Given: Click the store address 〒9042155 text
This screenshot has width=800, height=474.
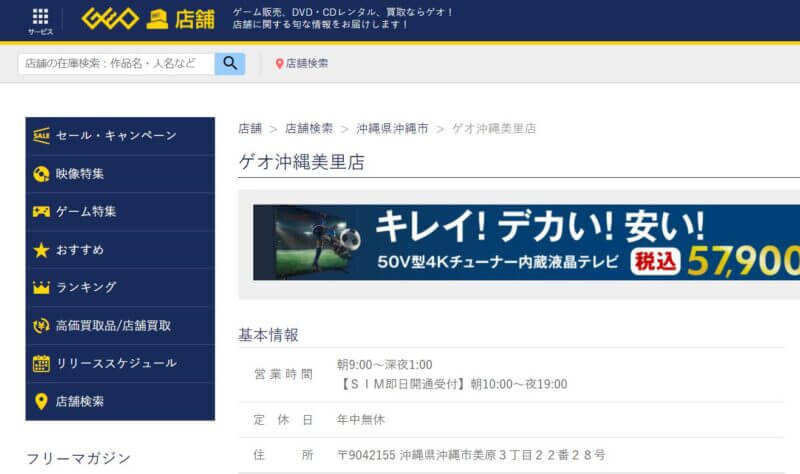Looking at the screenshot, I should [471, 455].
